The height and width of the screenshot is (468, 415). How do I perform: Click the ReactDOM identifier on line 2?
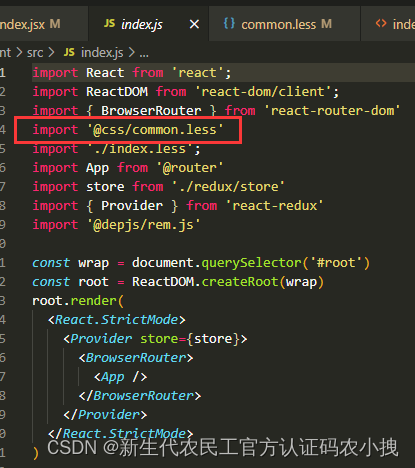pos(117,92)
